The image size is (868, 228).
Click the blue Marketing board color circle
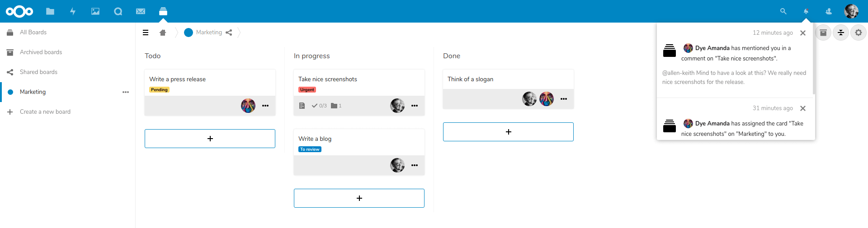pos(189,33)
